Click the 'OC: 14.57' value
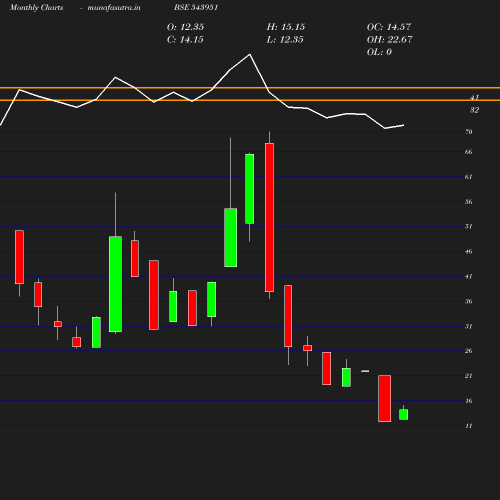Viewport: 500px width, 500px height. click(389, 27)
